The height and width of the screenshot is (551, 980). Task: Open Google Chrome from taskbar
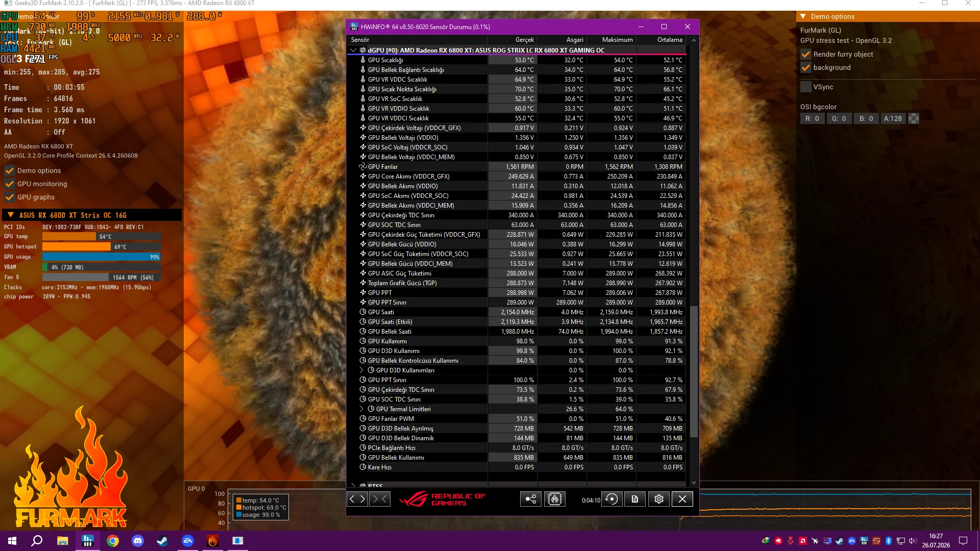pos(113,541)
